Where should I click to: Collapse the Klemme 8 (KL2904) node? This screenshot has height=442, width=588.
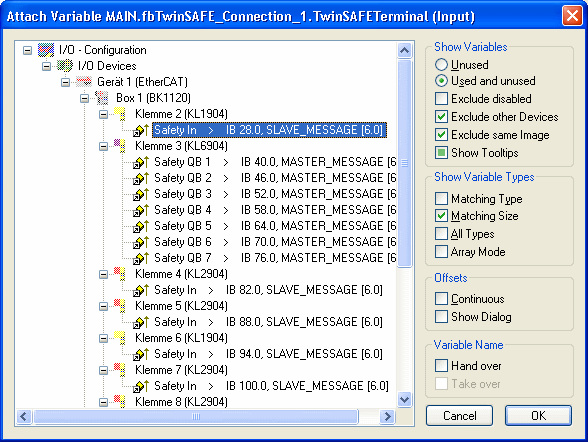pyautogui.click(x=103, y=402)
